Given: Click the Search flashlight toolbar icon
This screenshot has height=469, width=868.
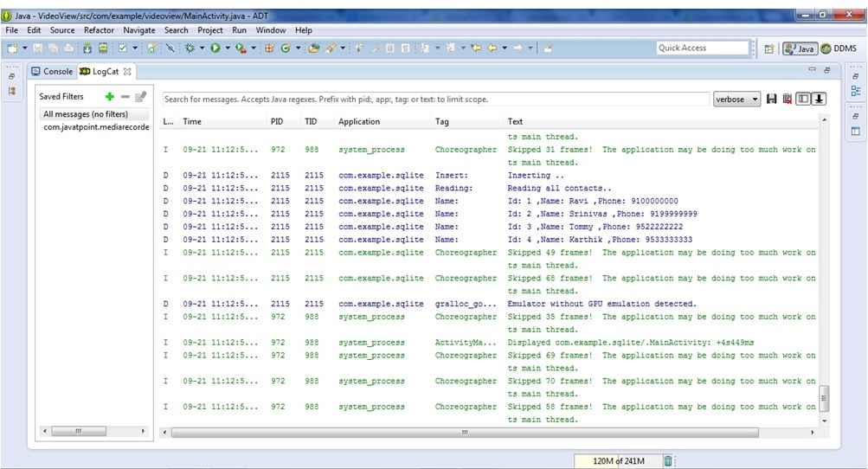Looking at the screenshot, I should click(x=331, y=48).
